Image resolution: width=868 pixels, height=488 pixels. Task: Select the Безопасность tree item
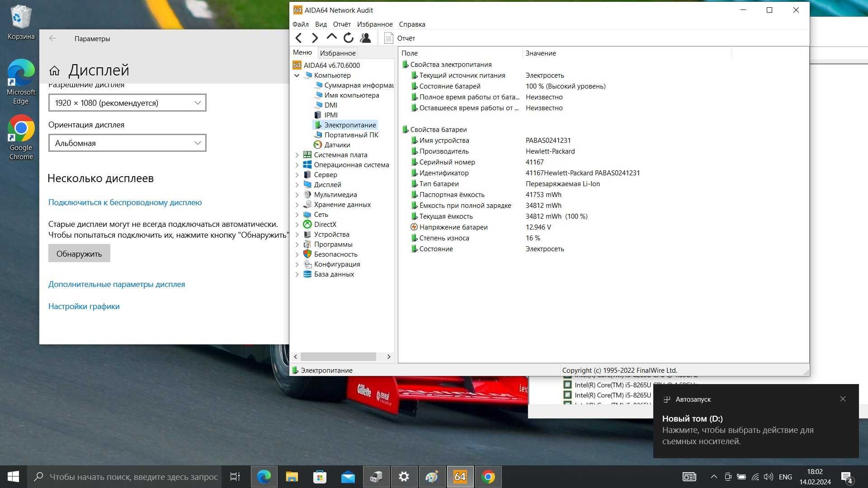(330, 254)
